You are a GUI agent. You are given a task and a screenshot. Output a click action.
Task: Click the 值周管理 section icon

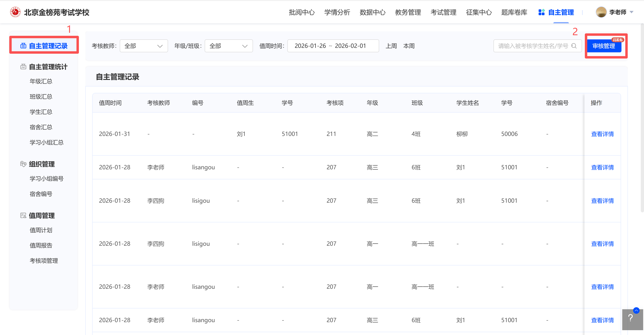tap(23, 215)
